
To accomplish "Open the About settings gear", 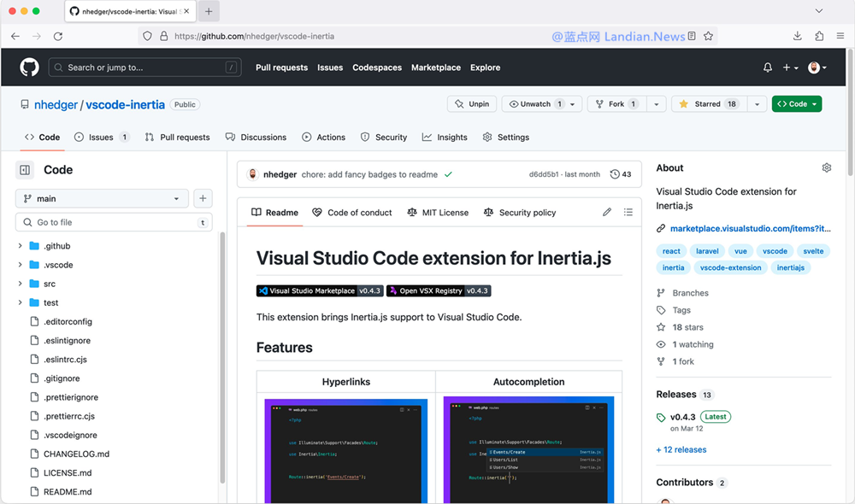I will tap(827, 167).
